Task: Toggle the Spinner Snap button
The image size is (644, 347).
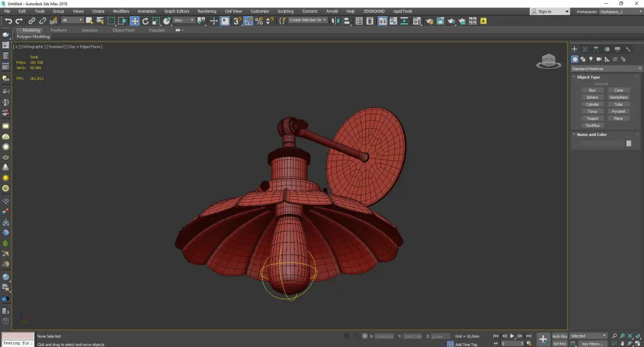Action: pyautogui.click(x=270, y=21)
